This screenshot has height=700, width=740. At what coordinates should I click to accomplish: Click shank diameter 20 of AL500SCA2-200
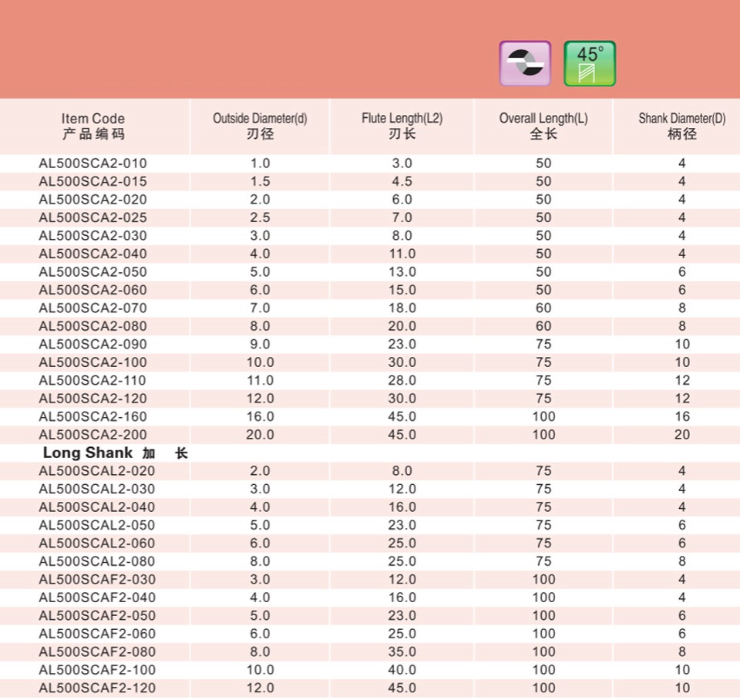point(682,435)
